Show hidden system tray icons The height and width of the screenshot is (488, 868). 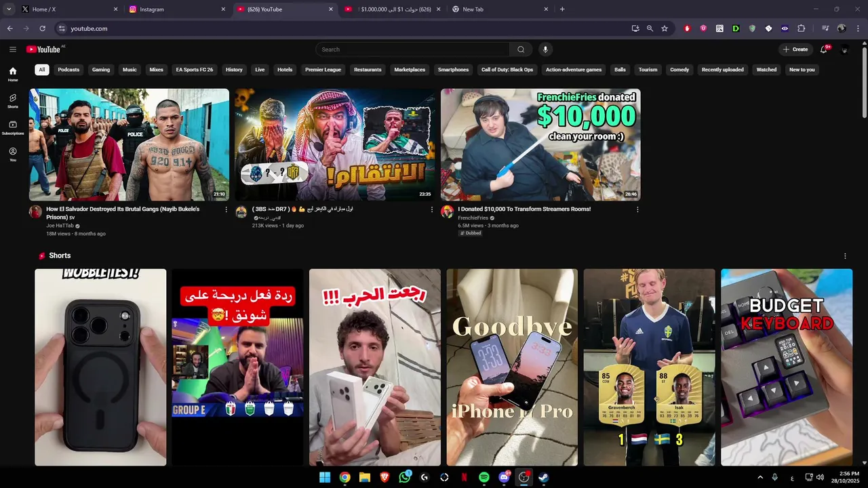point(760,477)
